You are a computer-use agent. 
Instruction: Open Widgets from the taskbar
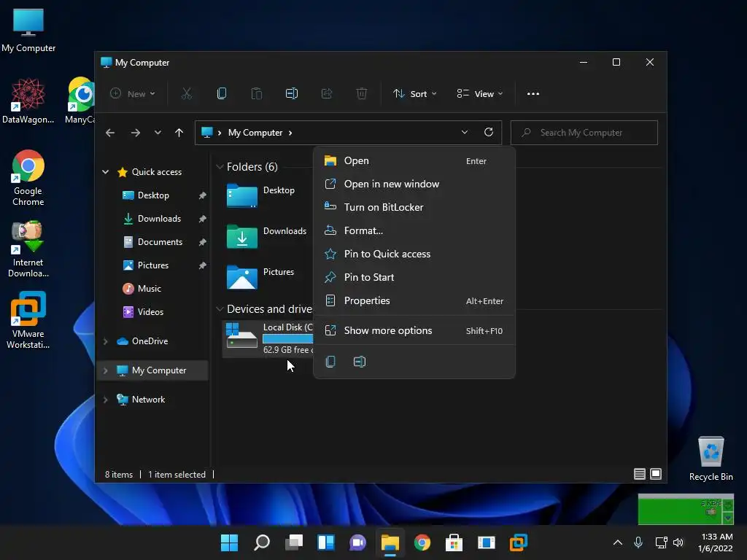(x=326, y=542)
